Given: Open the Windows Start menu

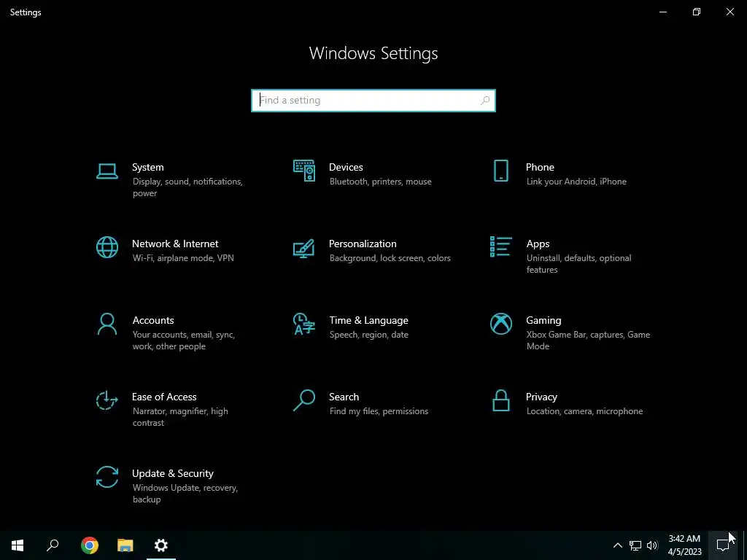Looking at the screenshot, I should [x=18, y=545].
